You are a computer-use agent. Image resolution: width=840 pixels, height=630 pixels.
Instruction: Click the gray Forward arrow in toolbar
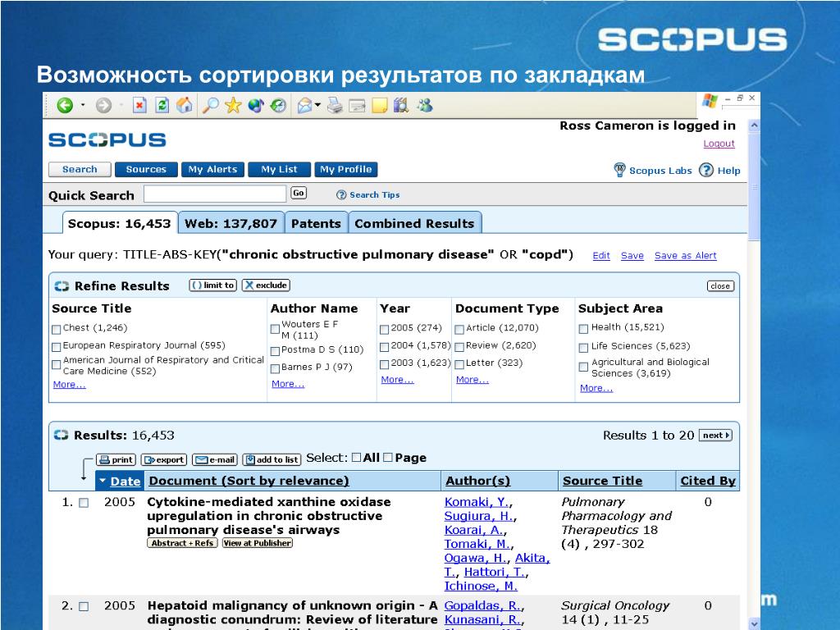[103, 106]
